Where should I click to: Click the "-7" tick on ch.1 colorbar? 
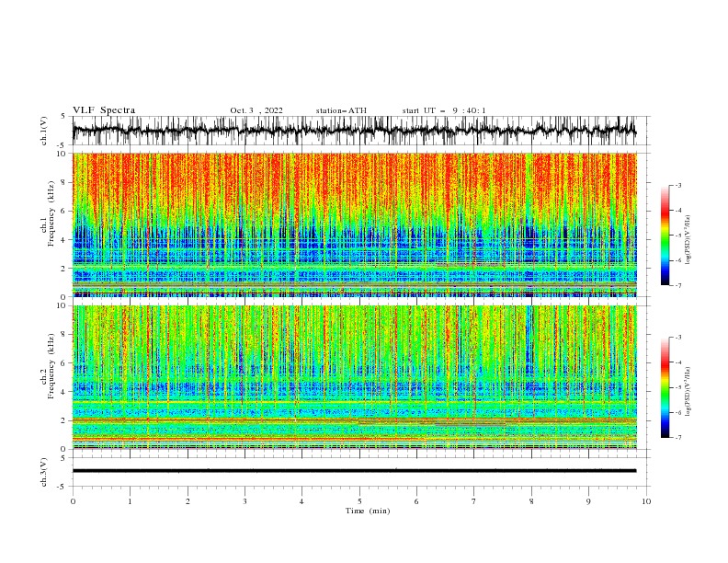point(677,285)
